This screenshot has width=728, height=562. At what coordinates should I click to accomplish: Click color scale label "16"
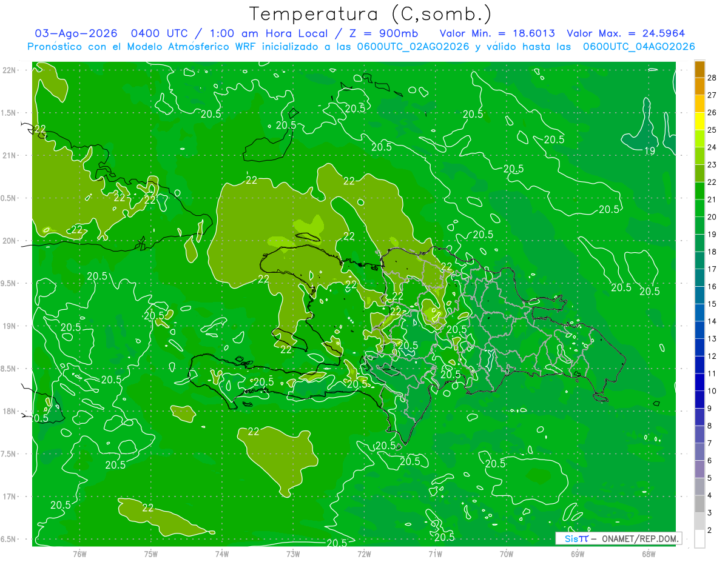[x=712, y=286]
